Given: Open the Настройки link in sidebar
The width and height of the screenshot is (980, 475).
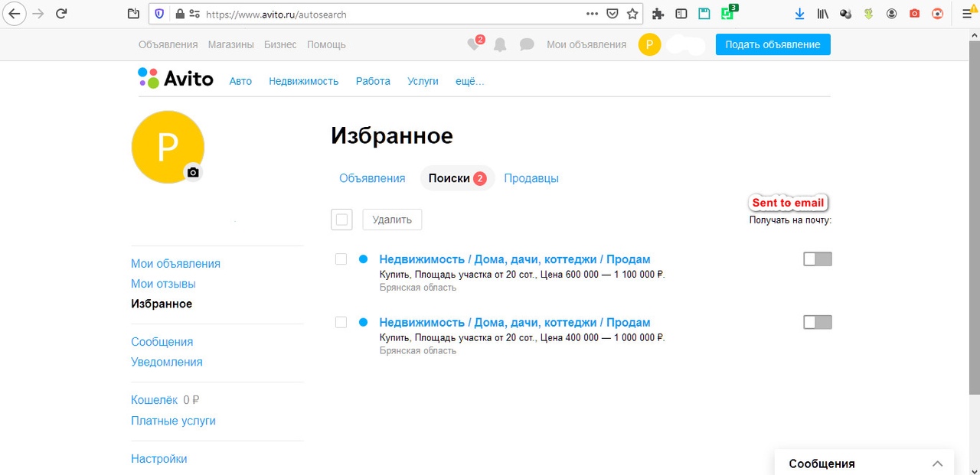Looking at the screenshot, I should click(x=159, y=459).
